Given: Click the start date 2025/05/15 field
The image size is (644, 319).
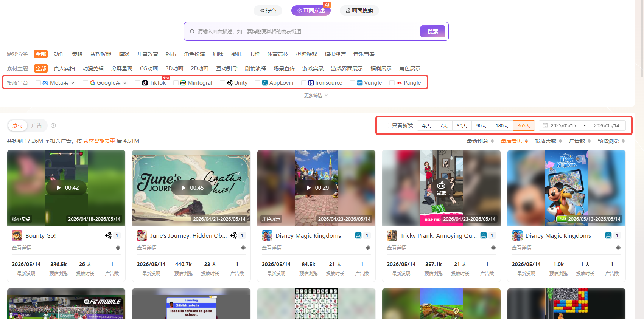Looking at the screenshot, I should 563,125.
